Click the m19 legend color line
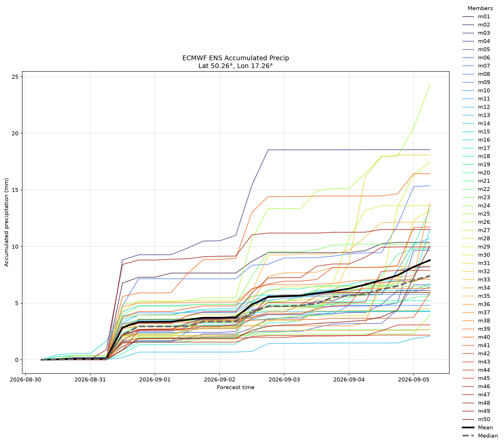The image size is (504, 445). 468,165
